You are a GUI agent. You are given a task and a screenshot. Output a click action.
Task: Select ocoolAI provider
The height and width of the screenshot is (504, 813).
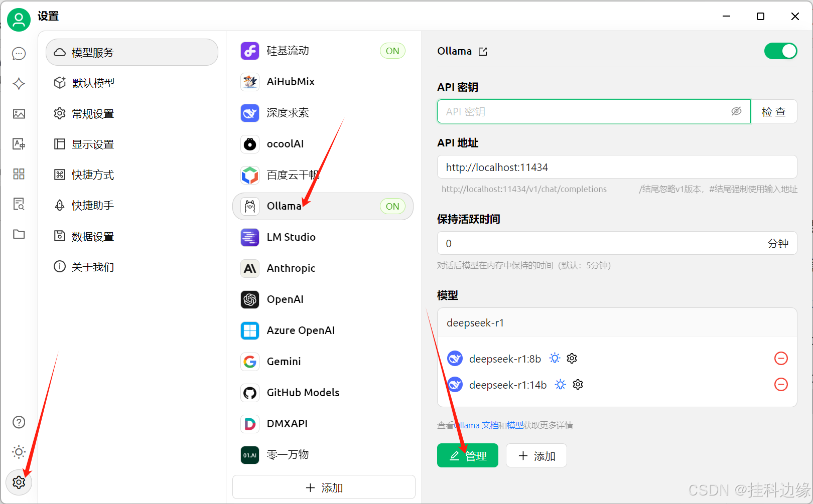pyautogui.click(x=323, y=144)
